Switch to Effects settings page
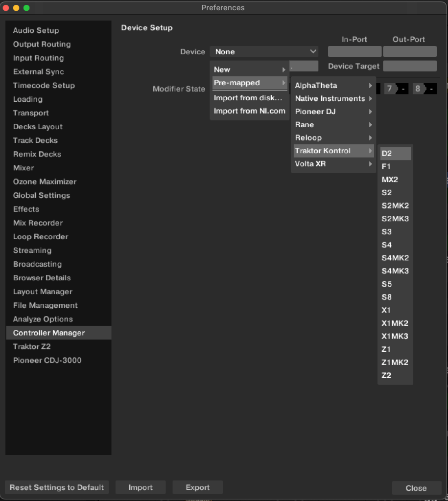Screen dimensions: 448x501 point(59,209)
